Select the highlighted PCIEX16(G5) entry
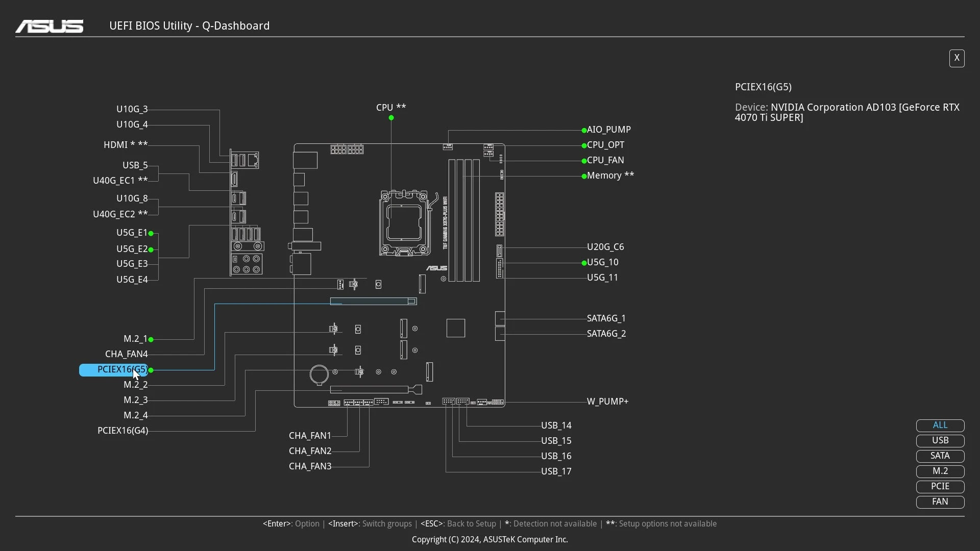Image resolution: width=980 pixels, height=551 pixels. (113, 369)
